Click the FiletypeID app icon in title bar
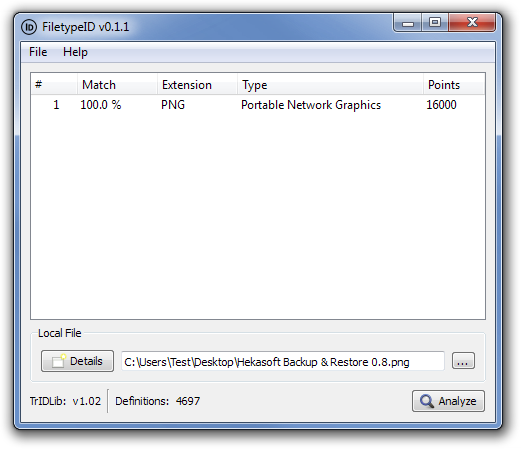 pos(29,27)
